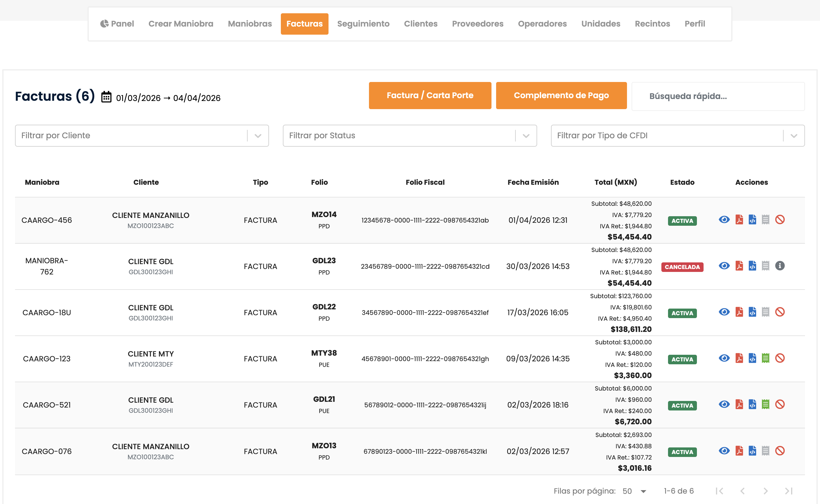Download XML file for invoice GDL22
The image size is (820, 504).
752,312
